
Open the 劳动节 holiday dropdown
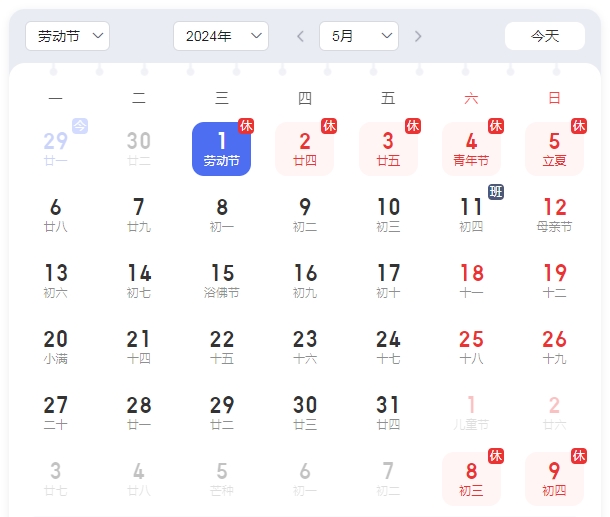(x=67, y=36)
